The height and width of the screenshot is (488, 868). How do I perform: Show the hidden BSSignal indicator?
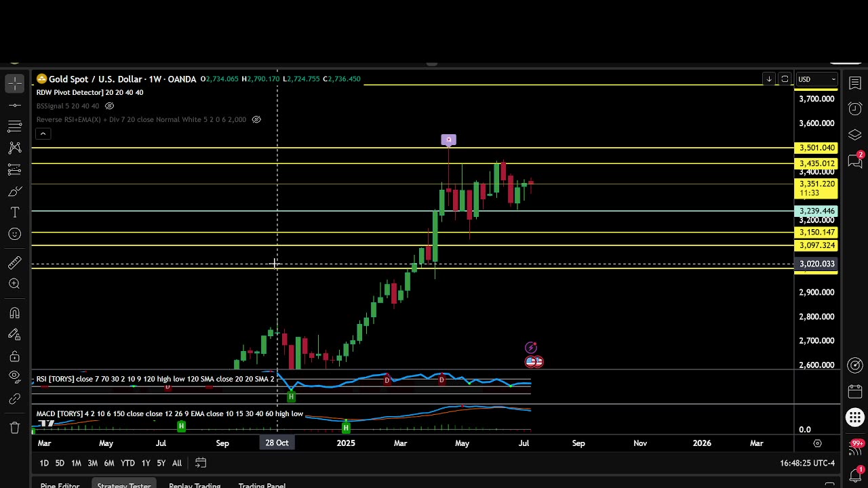point(110,106)
